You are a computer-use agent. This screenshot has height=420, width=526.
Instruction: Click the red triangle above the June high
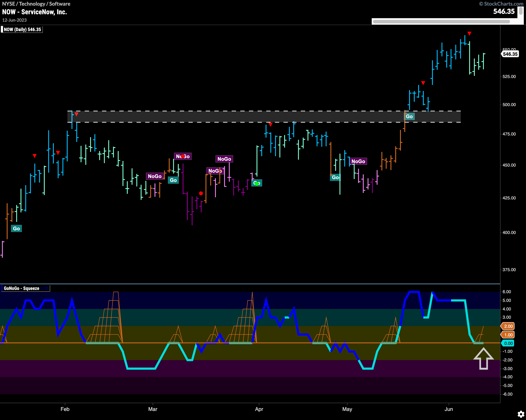pos(469,33)
